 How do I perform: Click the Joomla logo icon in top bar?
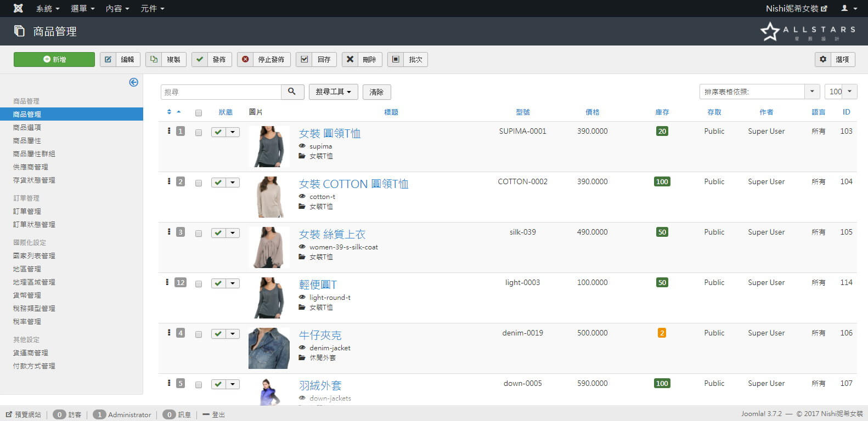18,8
